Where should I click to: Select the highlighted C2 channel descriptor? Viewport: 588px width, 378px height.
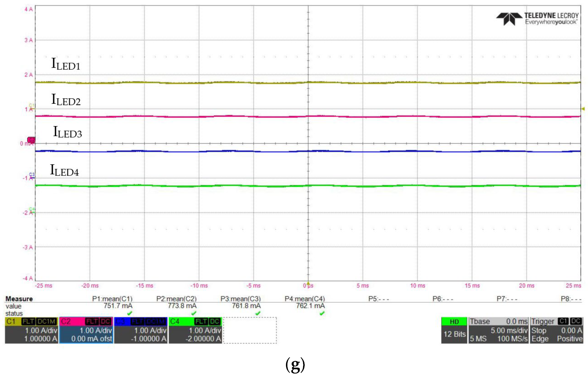86,330
